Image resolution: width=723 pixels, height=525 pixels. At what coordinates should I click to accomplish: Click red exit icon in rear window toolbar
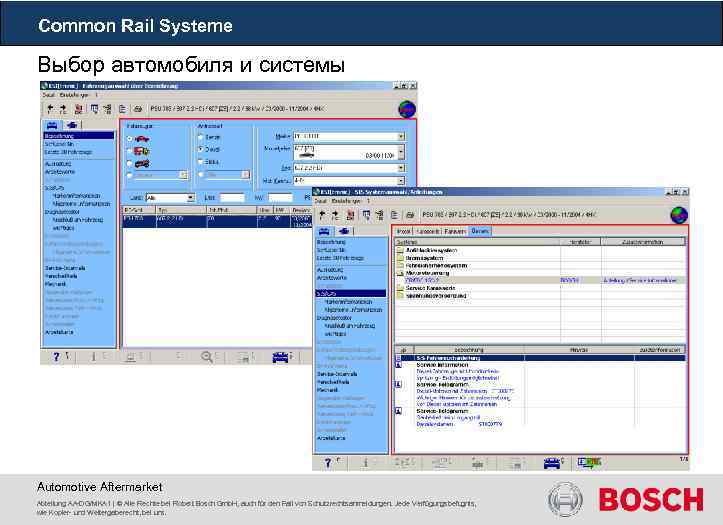79,109
